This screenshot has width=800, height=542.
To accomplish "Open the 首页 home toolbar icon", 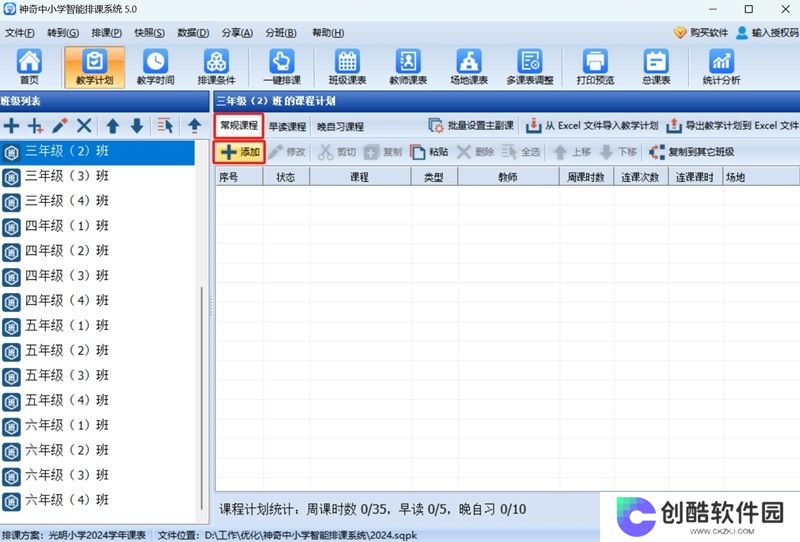I will [29, 67].
